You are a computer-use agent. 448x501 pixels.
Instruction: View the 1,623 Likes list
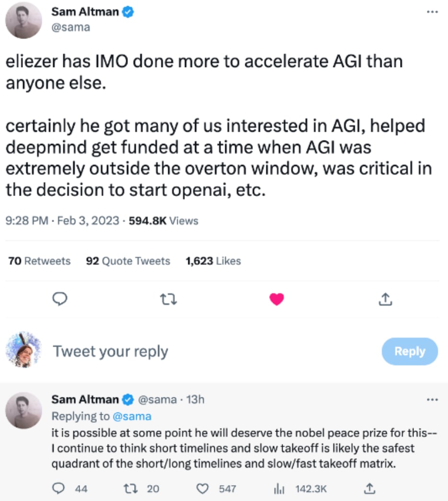(x=213, y=261)
